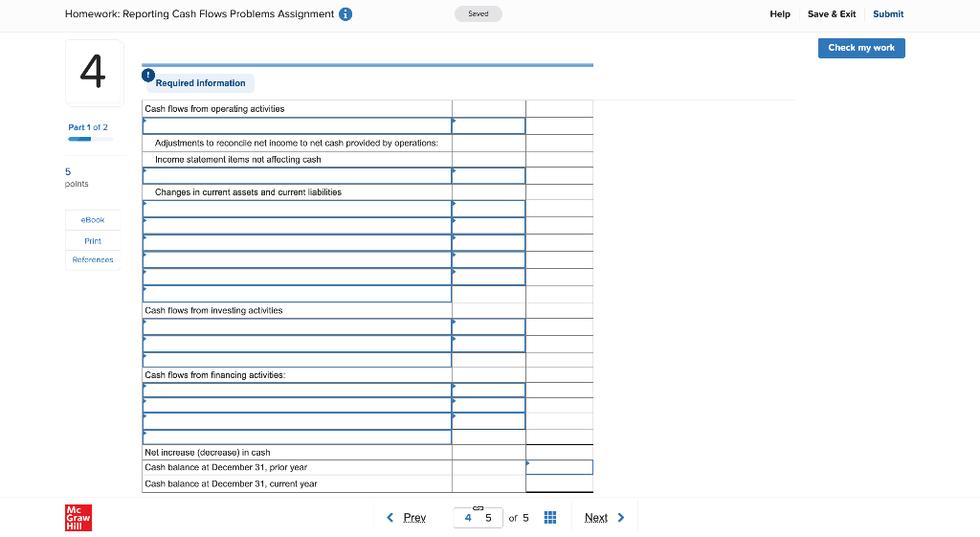Click the question number 4 card
Screen dimensions: 980x537
94,73
